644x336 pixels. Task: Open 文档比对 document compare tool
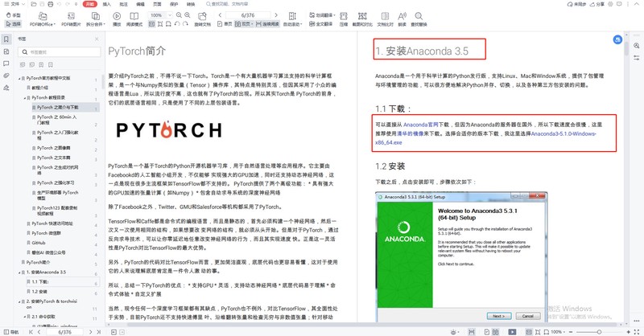(x=385, y=18)
